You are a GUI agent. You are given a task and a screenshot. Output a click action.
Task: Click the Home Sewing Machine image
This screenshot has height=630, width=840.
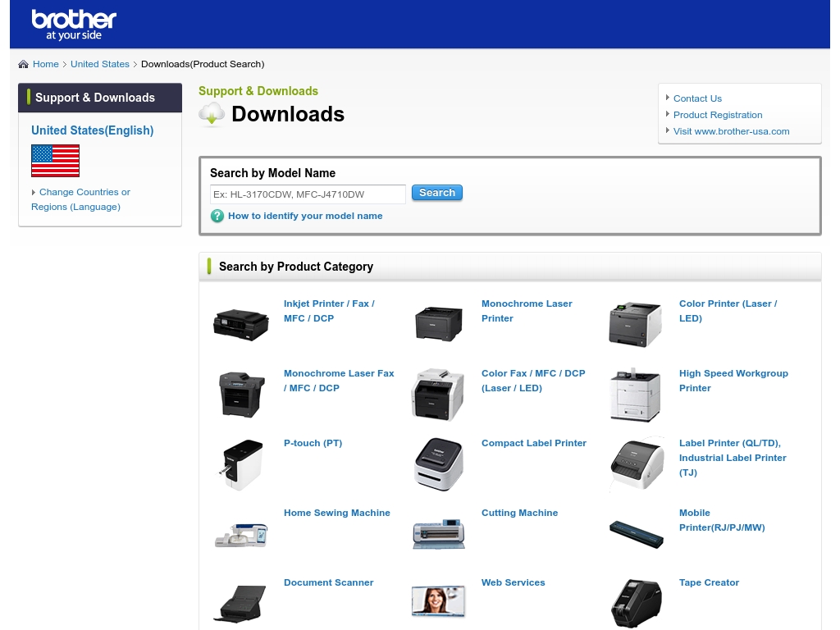pyautogui.click(x=241, y=535)
